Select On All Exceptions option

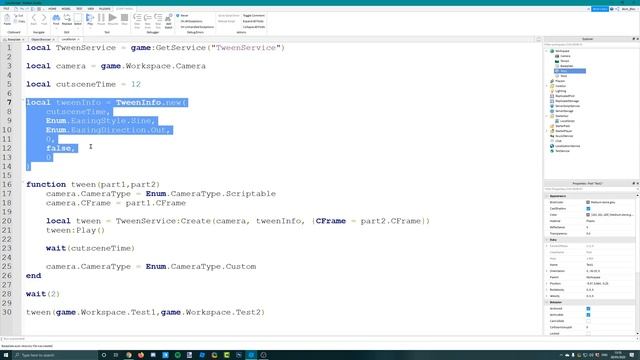pyautogui.click(x=190, y=21)
